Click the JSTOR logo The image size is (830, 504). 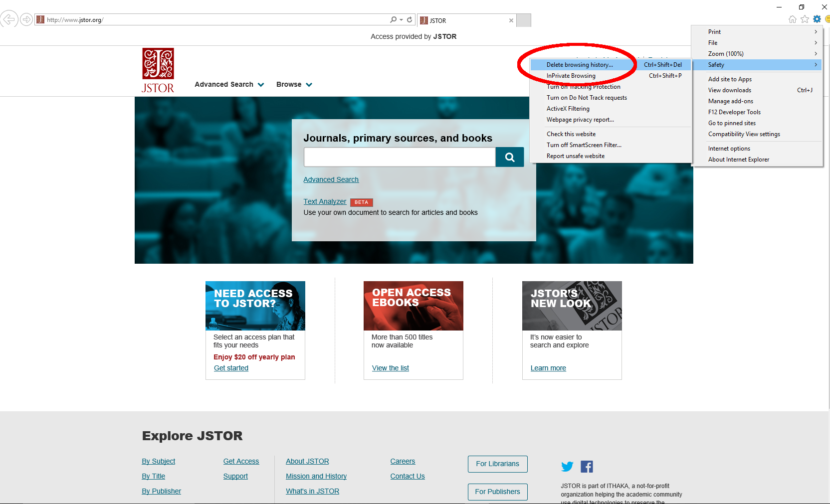[x=158, y=70]
